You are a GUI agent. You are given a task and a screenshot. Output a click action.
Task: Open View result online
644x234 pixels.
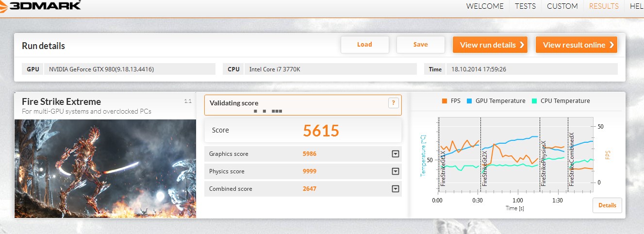pos(577,45)
